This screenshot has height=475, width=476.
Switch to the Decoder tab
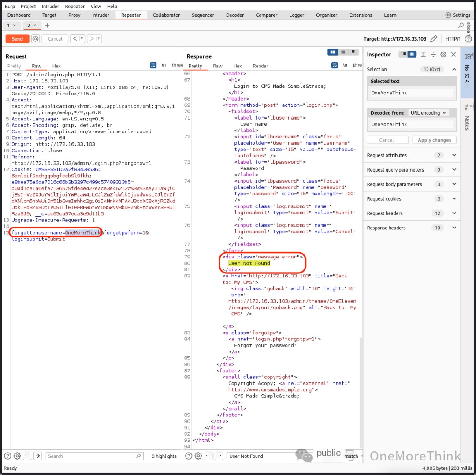point(234,15)
